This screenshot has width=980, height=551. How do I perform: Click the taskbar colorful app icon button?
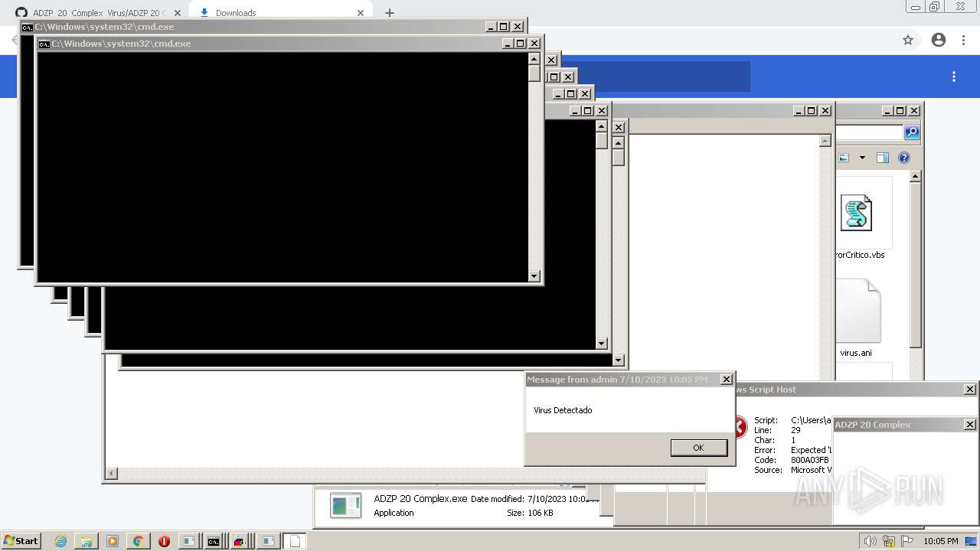(240, 541)
